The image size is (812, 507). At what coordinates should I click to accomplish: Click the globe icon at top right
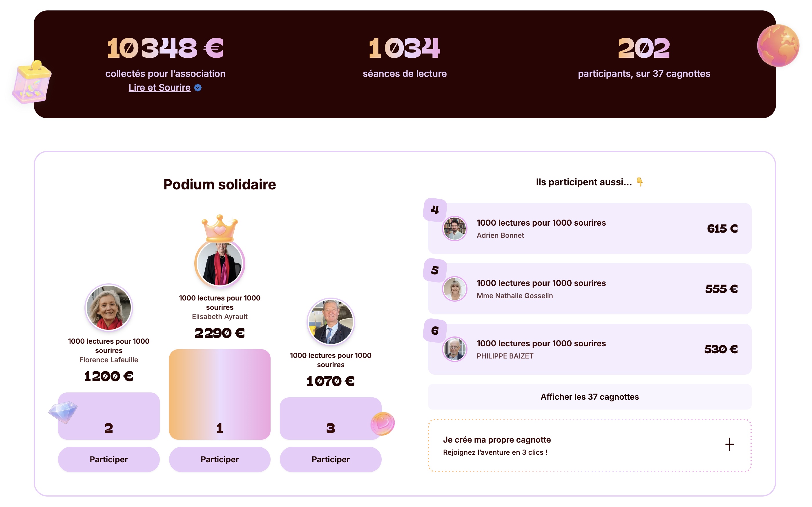778,46
